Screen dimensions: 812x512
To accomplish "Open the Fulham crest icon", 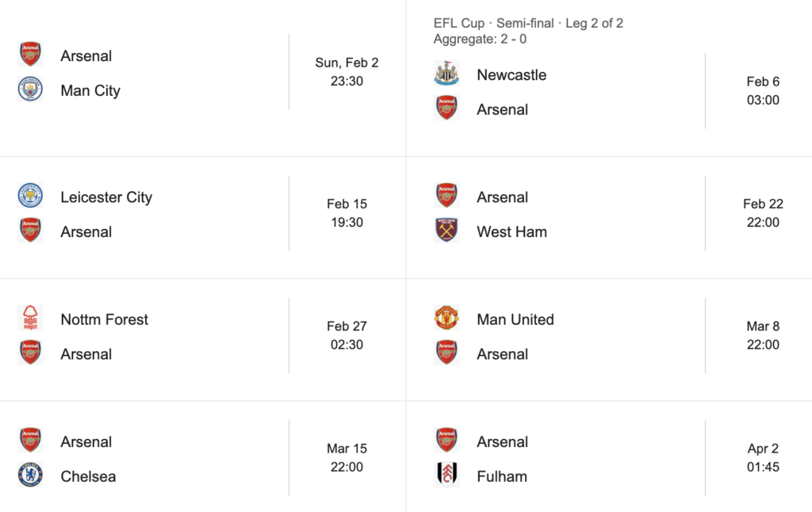I will click(446, 476).
